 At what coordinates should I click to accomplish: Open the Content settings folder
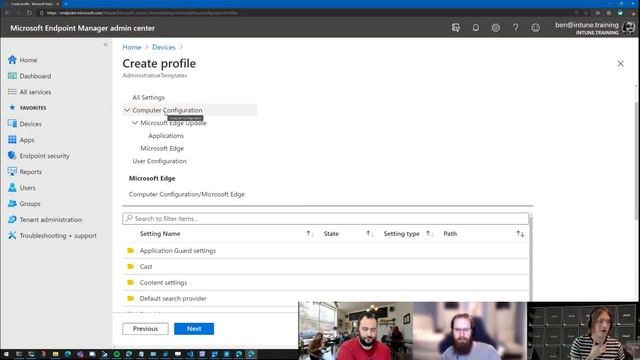[x=163, y=282]
